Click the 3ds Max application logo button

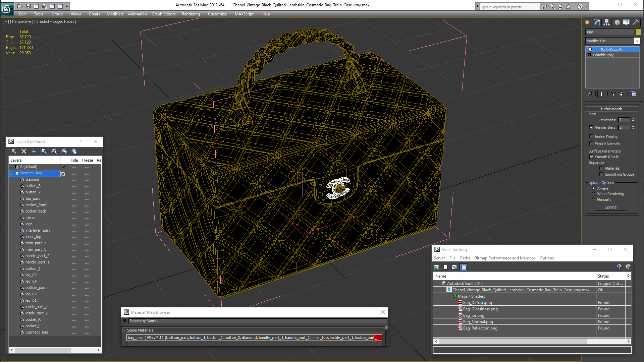point(7,8)
